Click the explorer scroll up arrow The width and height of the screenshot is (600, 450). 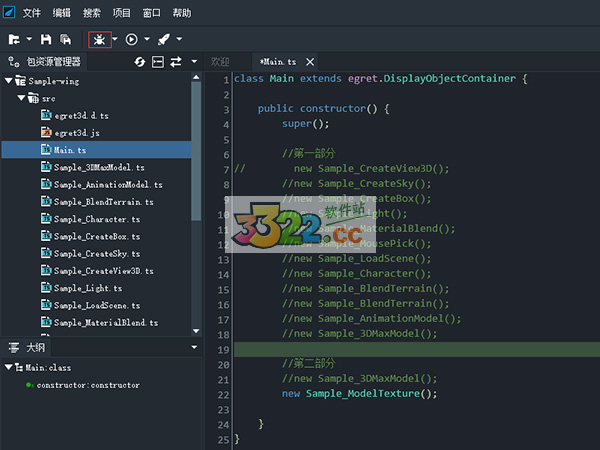tap(196, 77)
